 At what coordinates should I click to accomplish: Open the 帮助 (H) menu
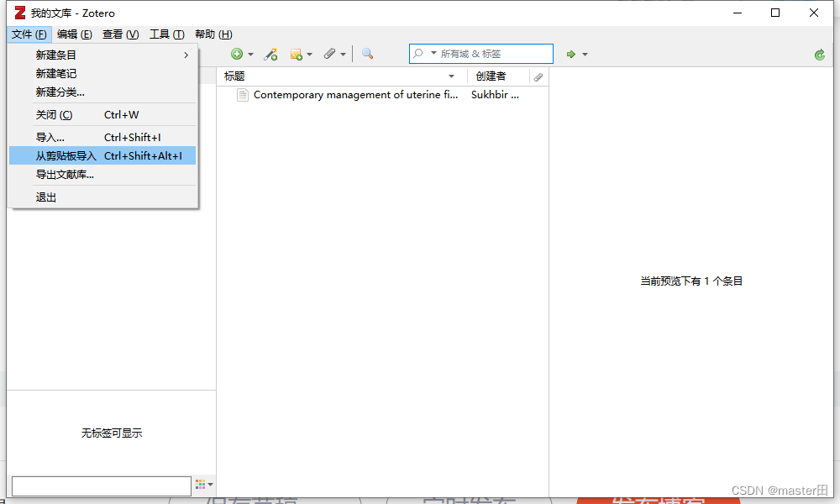(213, 34)
